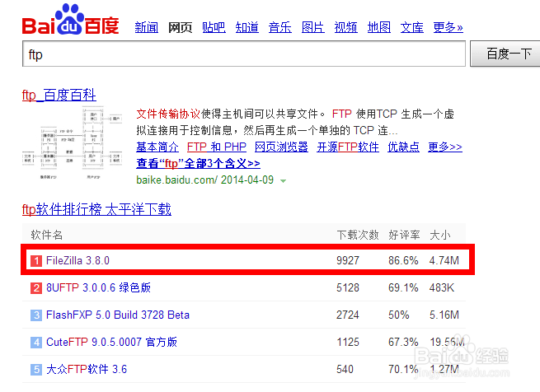Open the ftp_百度百科 result title
Image resolution: width=540 pixels, height=392 pixels.
59,95
